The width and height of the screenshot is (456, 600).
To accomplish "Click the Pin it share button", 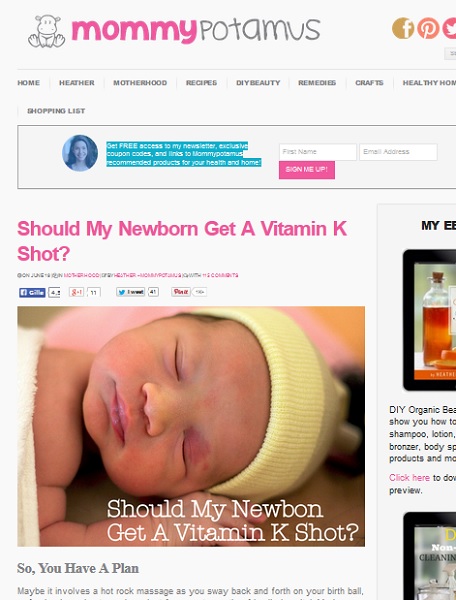I will [x=181, y=292].
